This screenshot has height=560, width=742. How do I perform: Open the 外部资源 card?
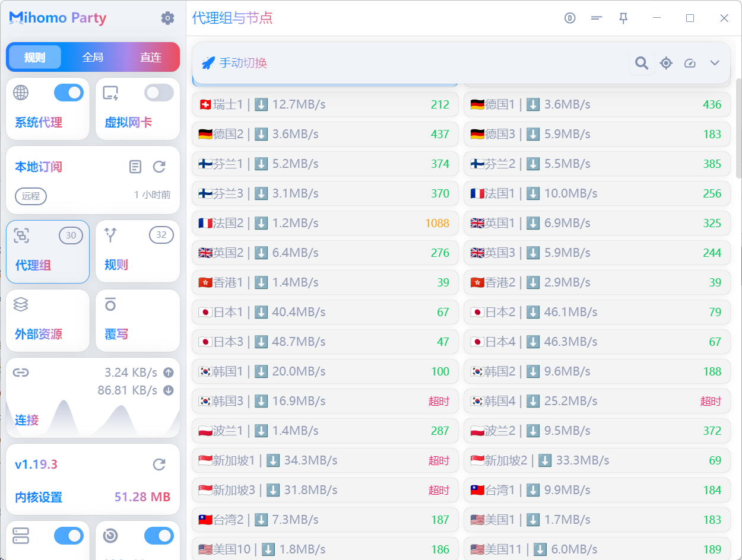47,320
